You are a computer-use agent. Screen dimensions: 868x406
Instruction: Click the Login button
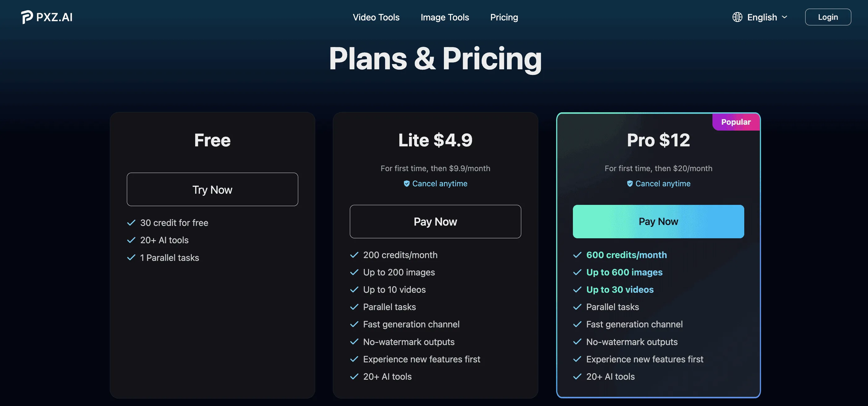click(x=828, y=17)
